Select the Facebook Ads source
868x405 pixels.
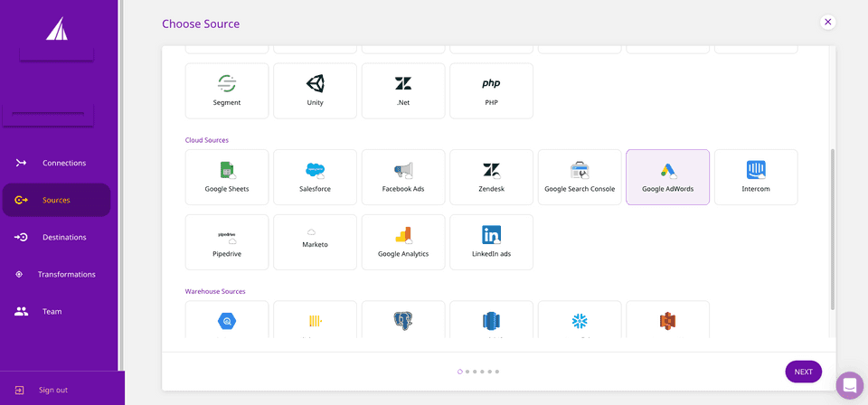click(x=403, y=177)
